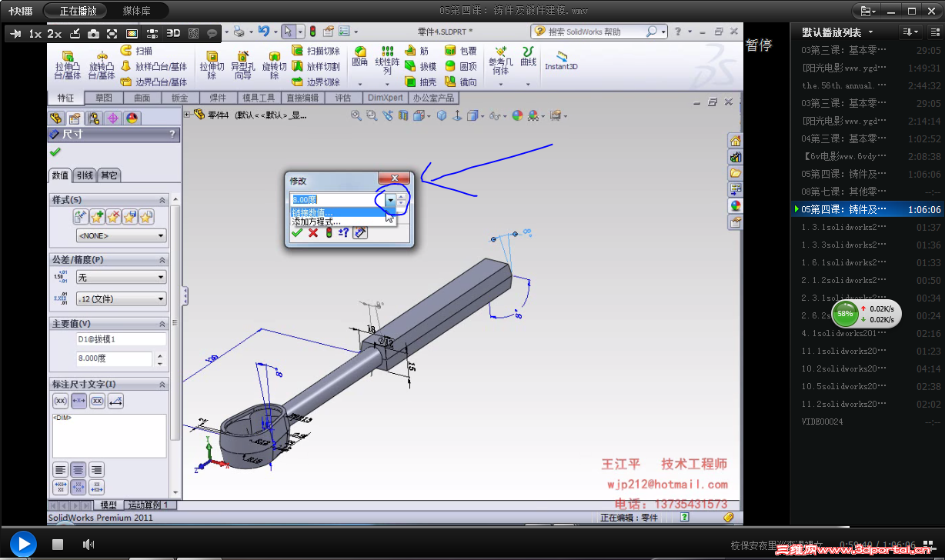Switch to the 曲面 surfaces tab
Viewport: 945px width, 560px height.
click(142, 98)
